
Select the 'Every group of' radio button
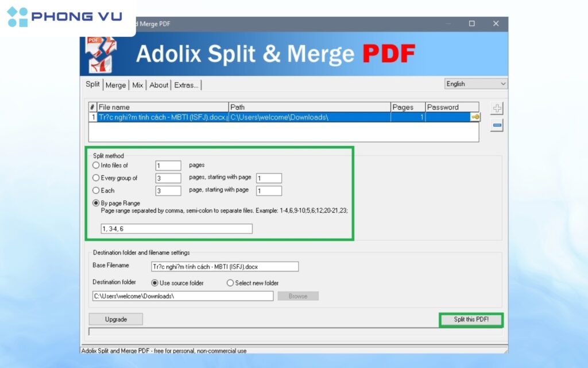[96, 178]
